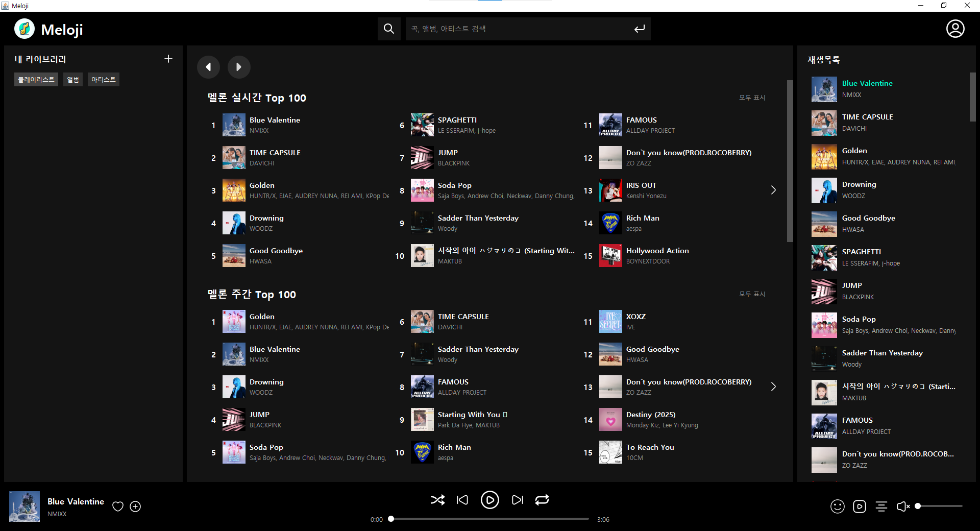Open artist BOYNEXTDOOR
The image size is (980, 531).
[x=648, y=261]
